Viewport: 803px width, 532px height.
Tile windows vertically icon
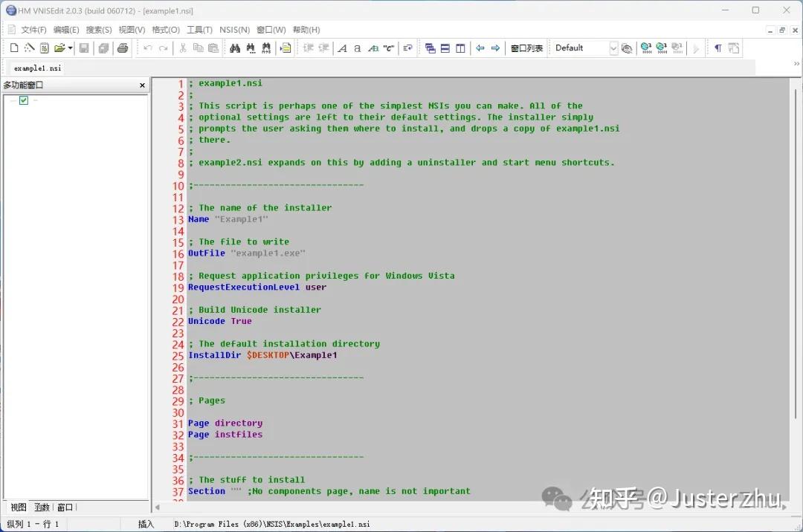click(x=460, y=48)
